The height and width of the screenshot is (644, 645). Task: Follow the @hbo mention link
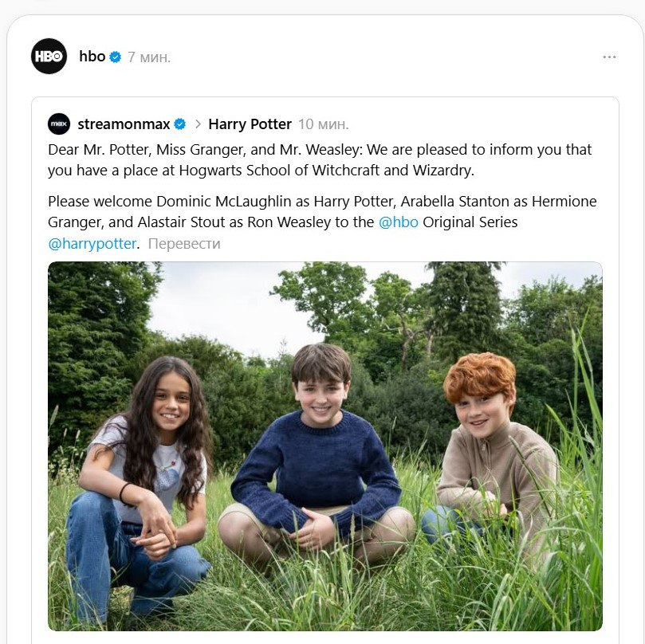398,222
